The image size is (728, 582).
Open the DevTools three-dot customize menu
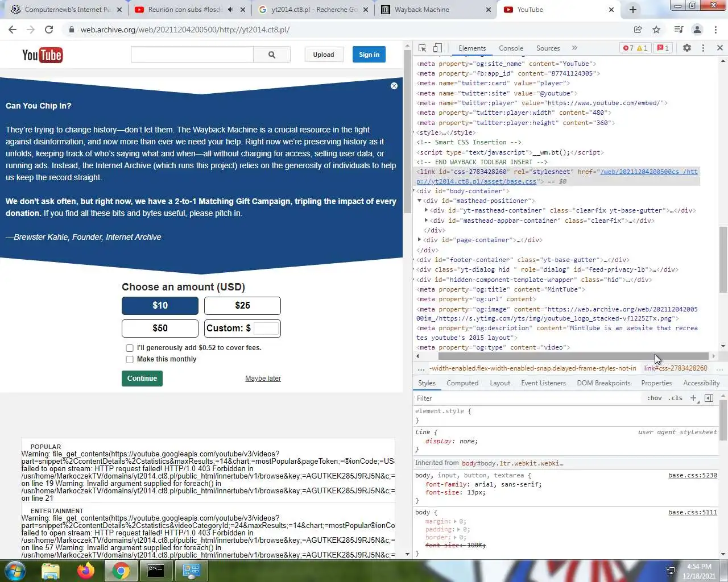703,48
